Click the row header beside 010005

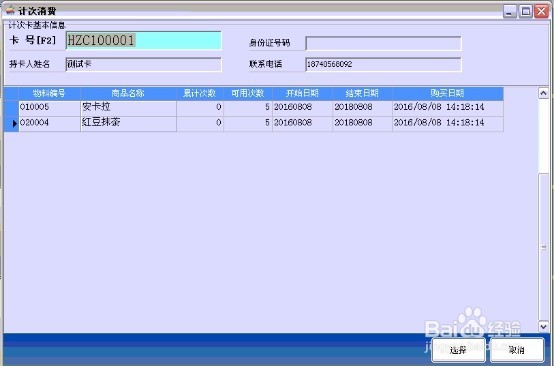pyautogui.click(x=11, y=108)
